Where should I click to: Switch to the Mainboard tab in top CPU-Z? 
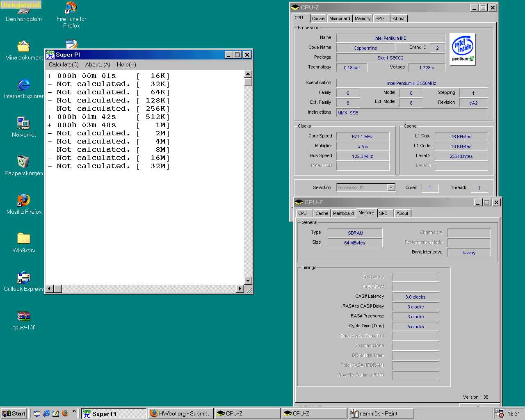point(340,18)
